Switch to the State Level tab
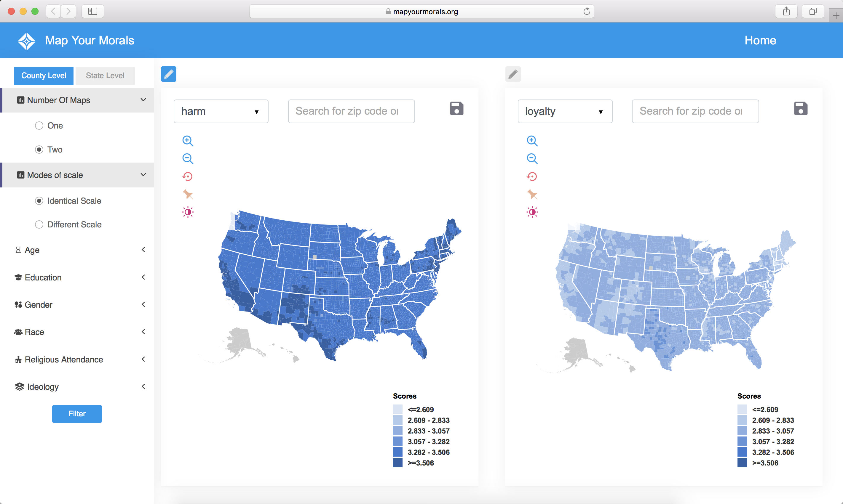 click(105, 76)
